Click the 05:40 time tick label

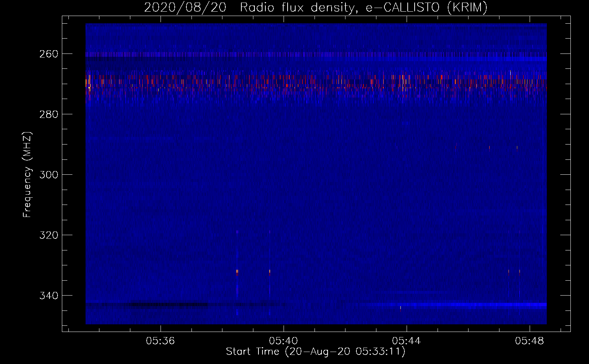[284, 341]
